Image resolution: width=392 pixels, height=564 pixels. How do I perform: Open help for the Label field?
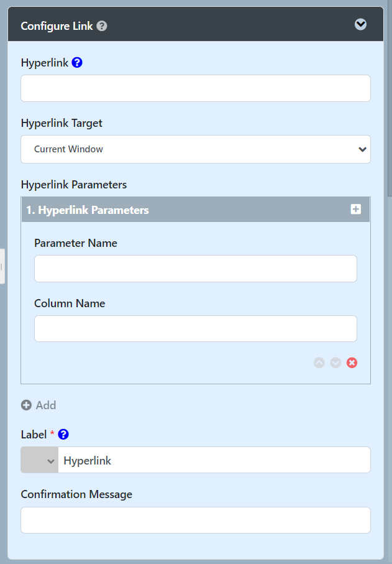point(63,435)
